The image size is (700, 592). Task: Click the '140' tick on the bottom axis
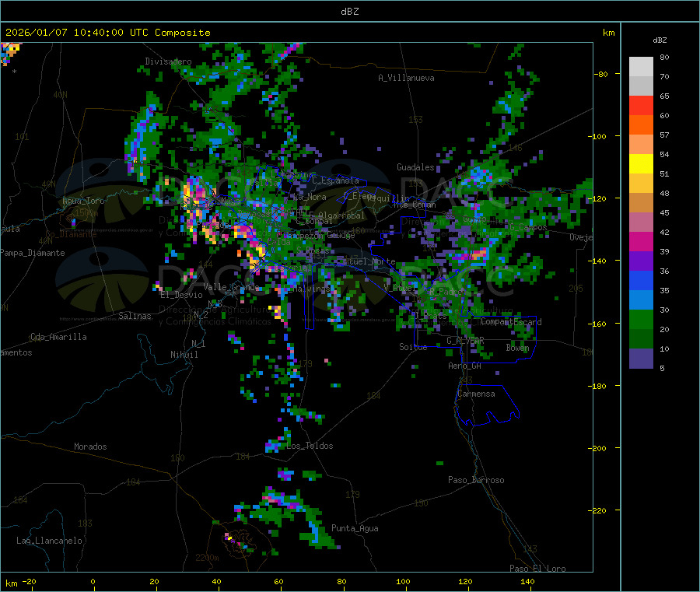click(x=527, y=581)
